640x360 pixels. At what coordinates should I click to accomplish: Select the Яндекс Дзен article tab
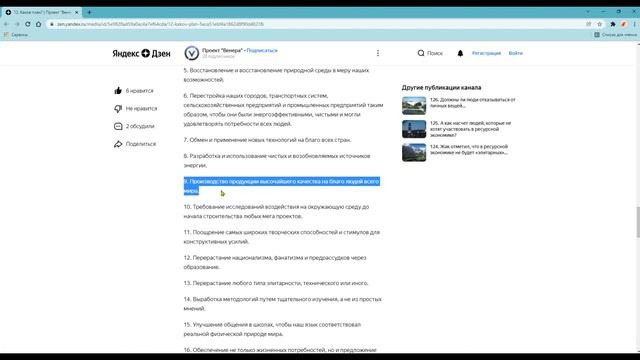pyautogui.click(x=41, y=12)
